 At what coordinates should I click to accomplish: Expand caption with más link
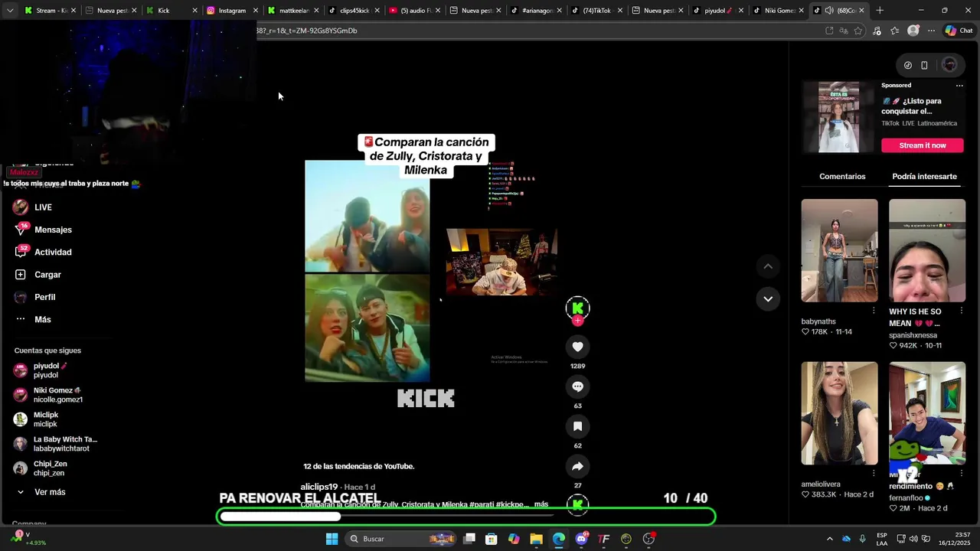point(541,504)
